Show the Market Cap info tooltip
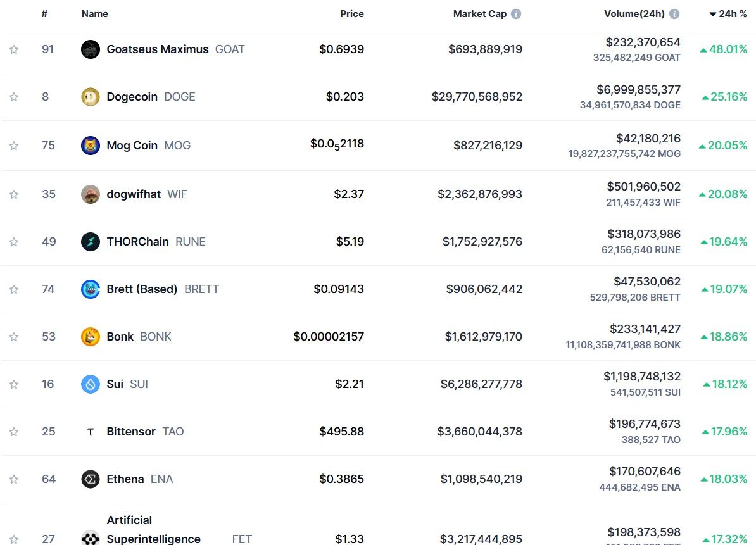This screenshot has height=545, width=756. coord(516,14)
